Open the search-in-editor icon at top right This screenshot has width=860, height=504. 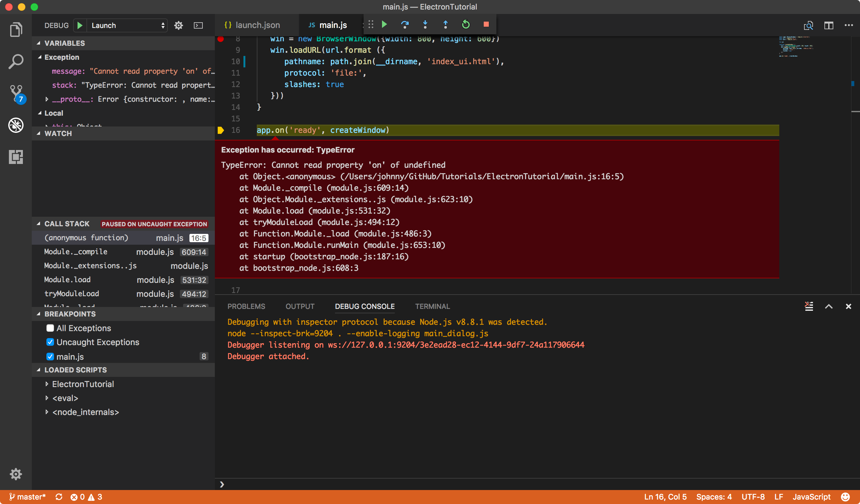point(809,25)
